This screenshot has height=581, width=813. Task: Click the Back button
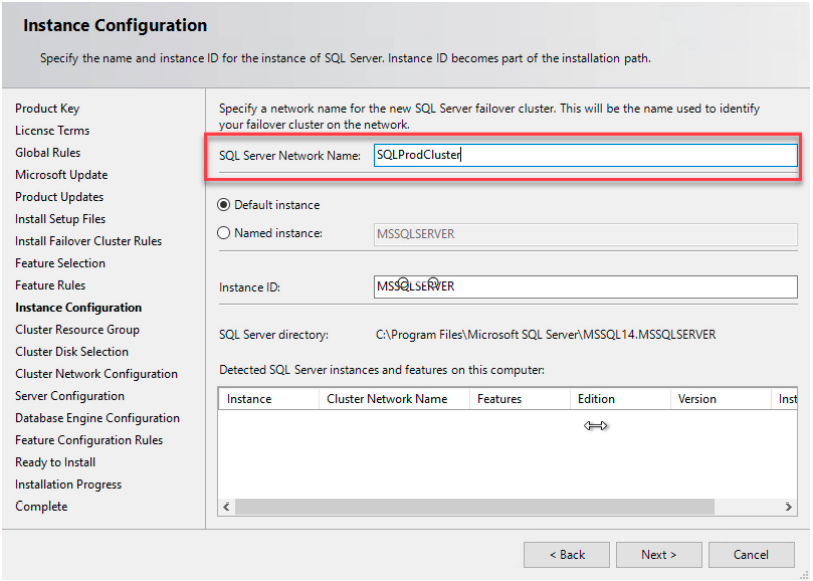pyautogui.click(x=567, y=555)
